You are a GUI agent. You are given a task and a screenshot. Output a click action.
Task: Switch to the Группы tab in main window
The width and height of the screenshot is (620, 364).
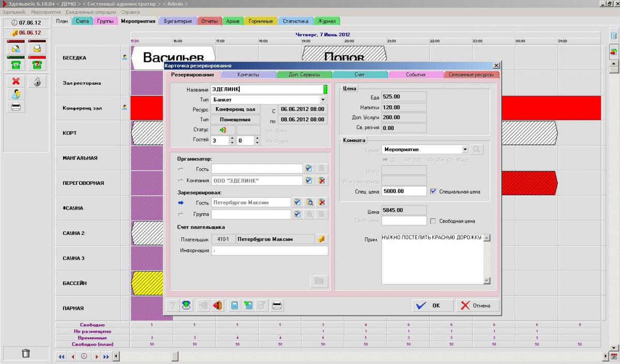tap(105, 21)
